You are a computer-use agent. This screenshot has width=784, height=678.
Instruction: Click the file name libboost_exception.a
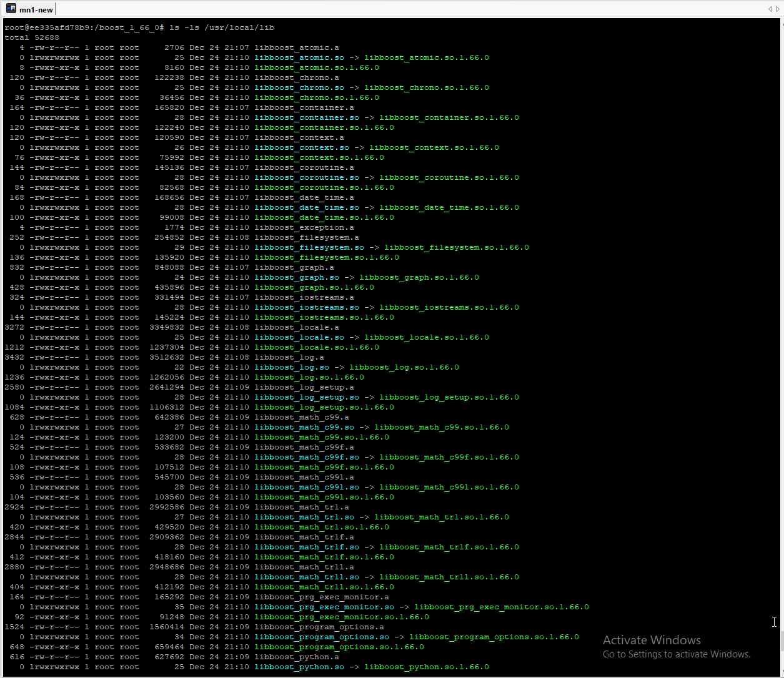(x=304, y=227)
